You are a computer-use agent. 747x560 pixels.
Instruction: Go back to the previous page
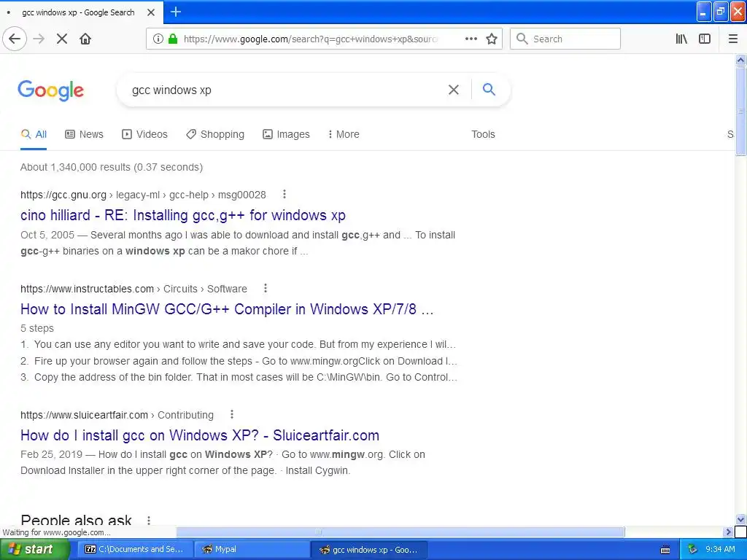click(x=15, y=39)
